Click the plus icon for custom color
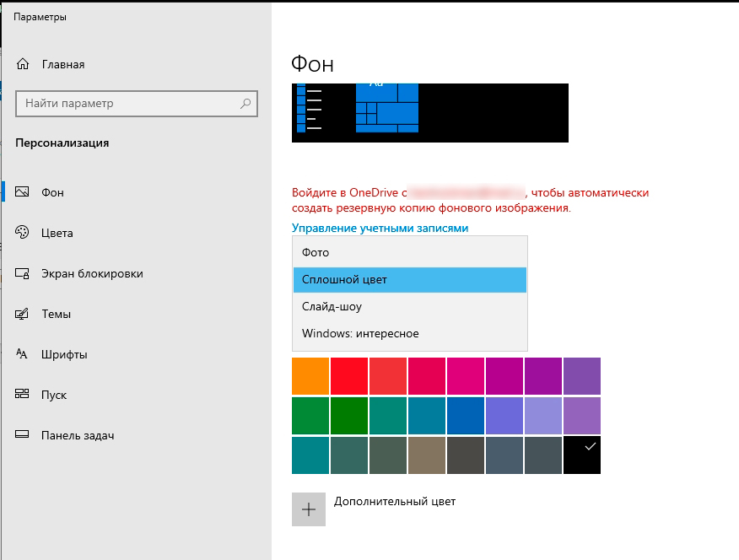The width and height of the screenshot is (739, 560). tap(309, 509)
